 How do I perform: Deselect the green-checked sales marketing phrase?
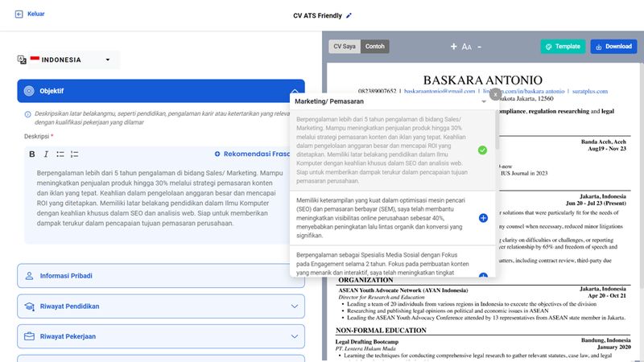point(482,150)
